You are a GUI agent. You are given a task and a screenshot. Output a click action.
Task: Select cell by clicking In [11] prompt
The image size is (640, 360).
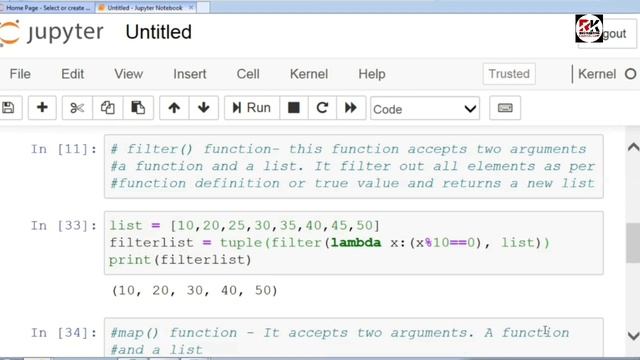click(64, 149)
